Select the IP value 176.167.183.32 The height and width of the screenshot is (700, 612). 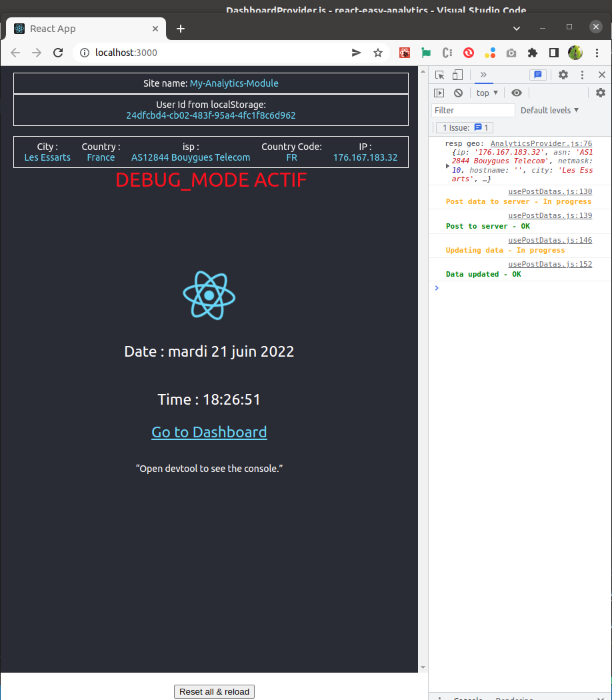pyautogui.click(x=365, y=157)
